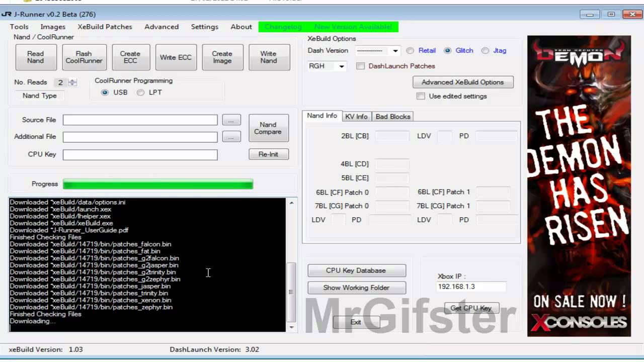644x362 pixels.
Task: Switch to the Nand Info tab
Action: click(x=322, y=116)
